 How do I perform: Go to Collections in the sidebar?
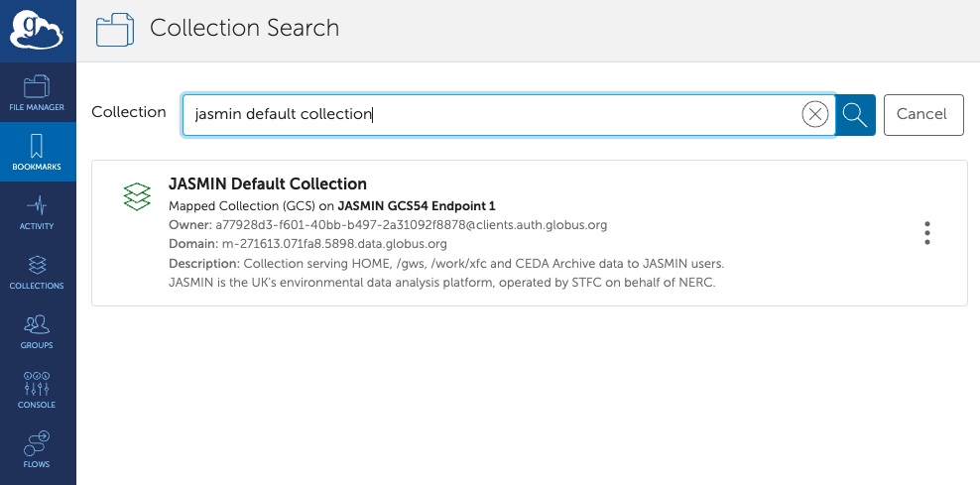(37, 271)
